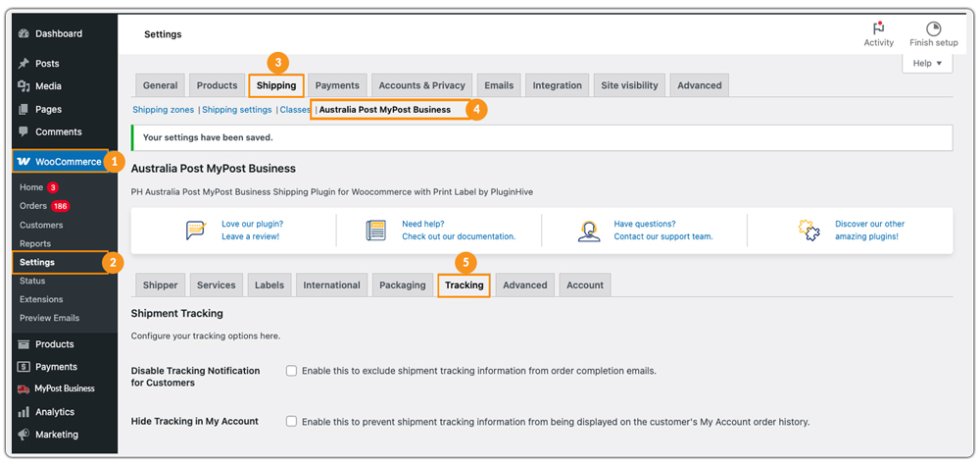
Task: Click the Shipping settings sub-link
Action: pos(237,110)
